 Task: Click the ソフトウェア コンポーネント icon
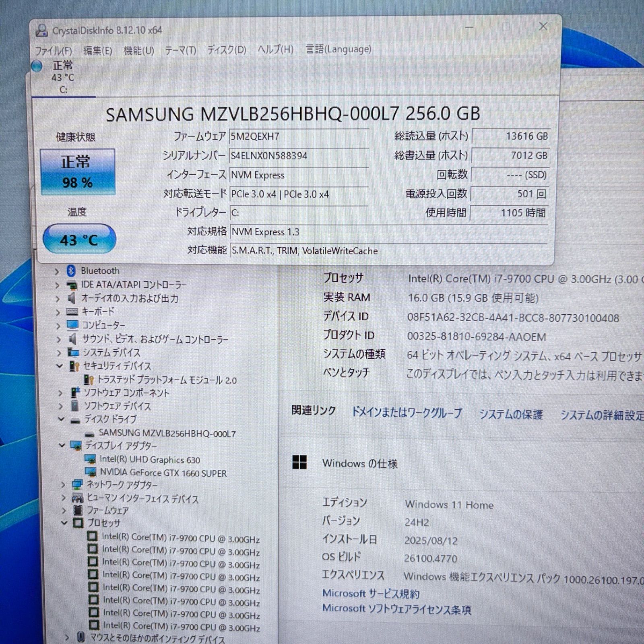[75, 392]
